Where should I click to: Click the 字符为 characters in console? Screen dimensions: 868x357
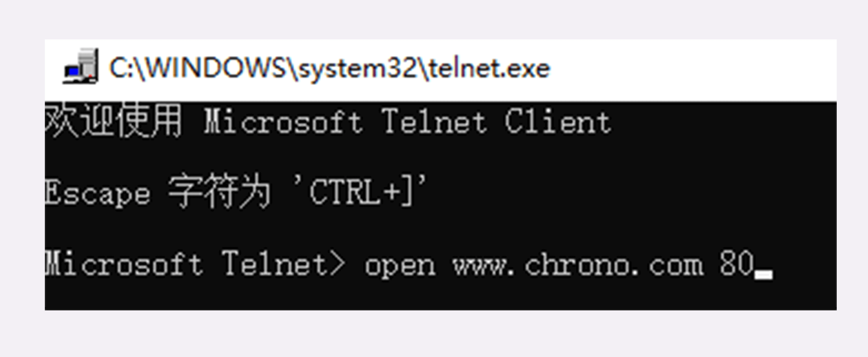[x=219, y=191]
